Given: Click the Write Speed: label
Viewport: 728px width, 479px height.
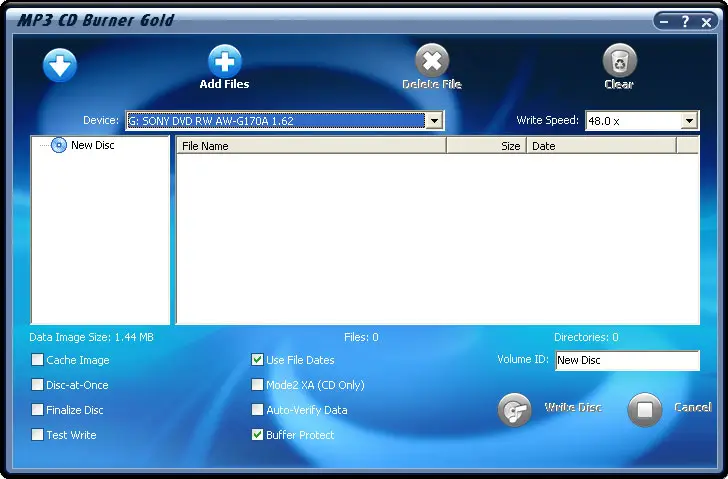Looking at the screenshot, I should pos(548,120).
